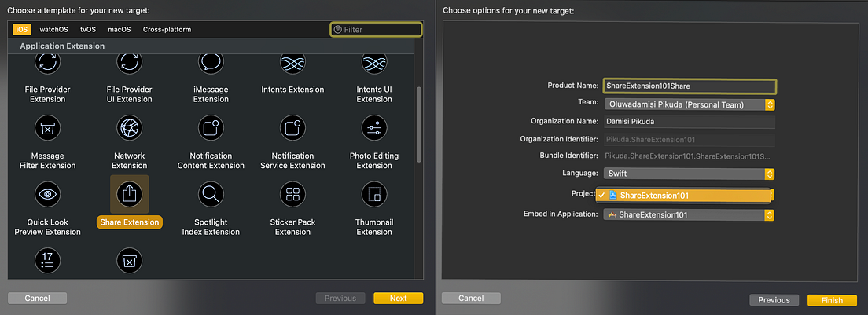868x315 pixels.
Task: Click the Next button
Action: [x=398, y=298]
